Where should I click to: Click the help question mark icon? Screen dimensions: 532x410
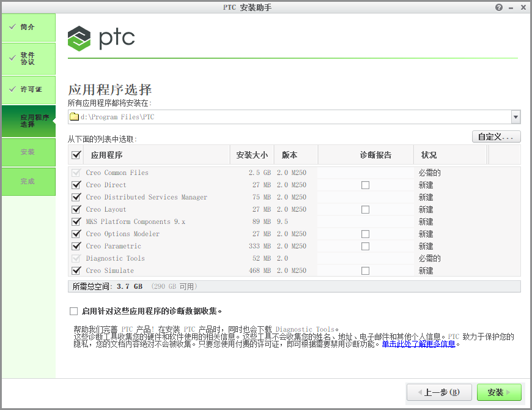499,7
